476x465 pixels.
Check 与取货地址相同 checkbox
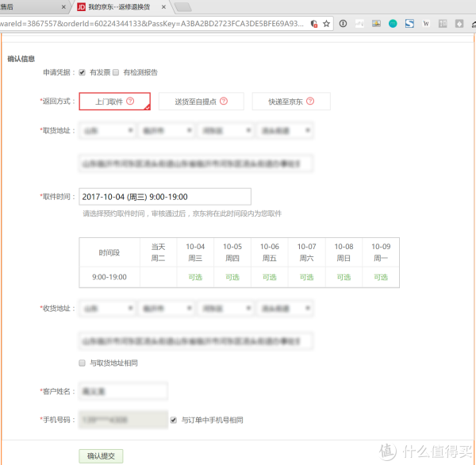pyautogui.click(x=83, y=363)
